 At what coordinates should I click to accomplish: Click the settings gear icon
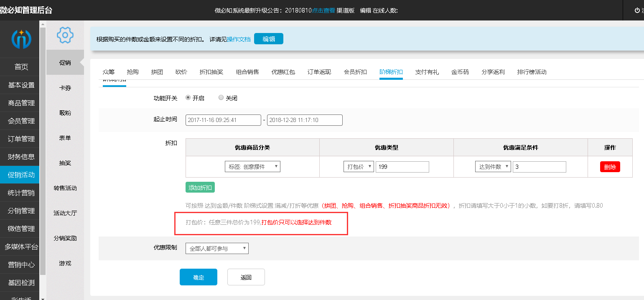[65, 35]
